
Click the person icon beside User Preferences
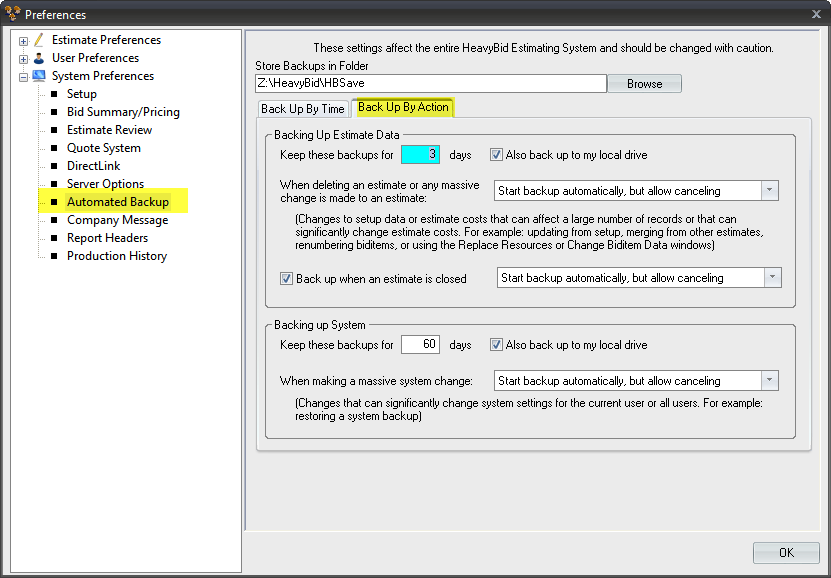pyautogui.click(x=38, y=58)
